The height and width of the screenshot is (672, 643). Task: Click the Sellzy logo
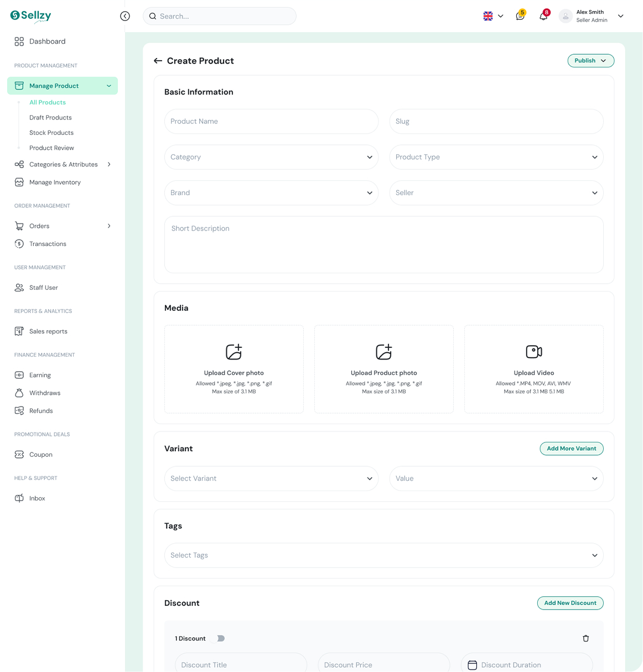(x=31, y=16)
